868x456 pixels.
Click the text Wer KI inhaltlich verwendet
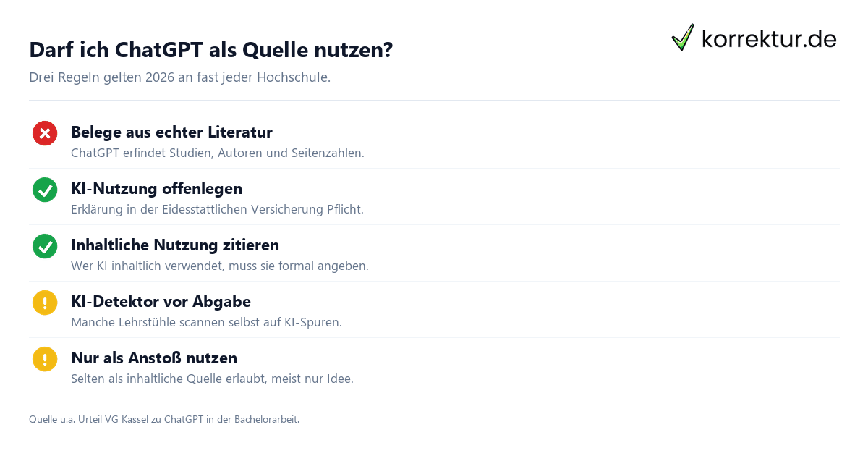point(220,266)
